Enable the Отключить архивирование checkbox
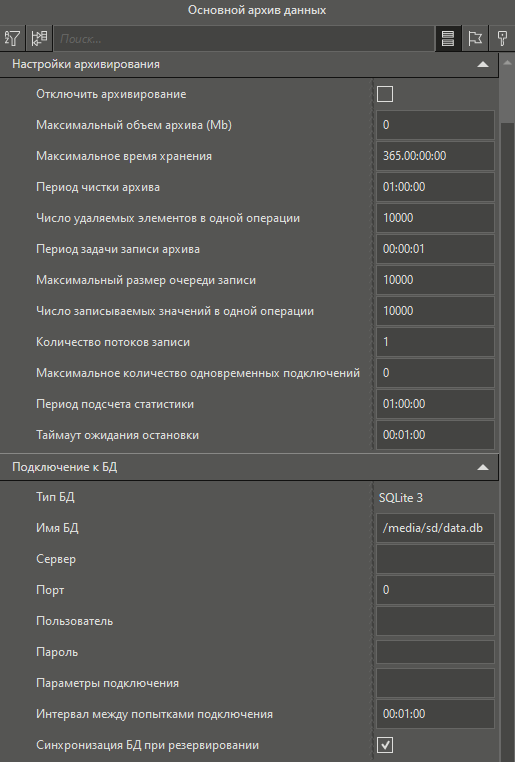Screen dimensions: 515x762 pyautogui.click(x=385, y=94)
